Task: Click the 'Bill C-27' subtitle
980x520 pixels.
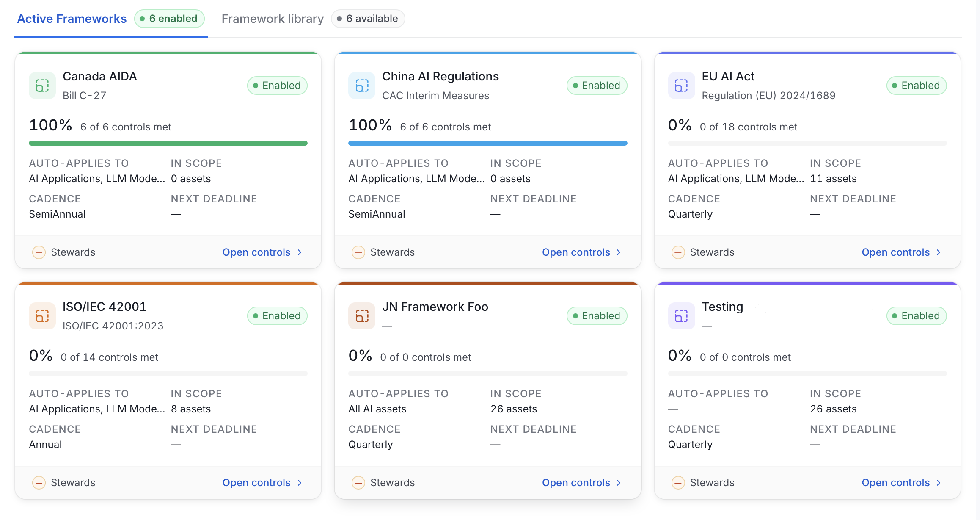Action: pos(85,96)
